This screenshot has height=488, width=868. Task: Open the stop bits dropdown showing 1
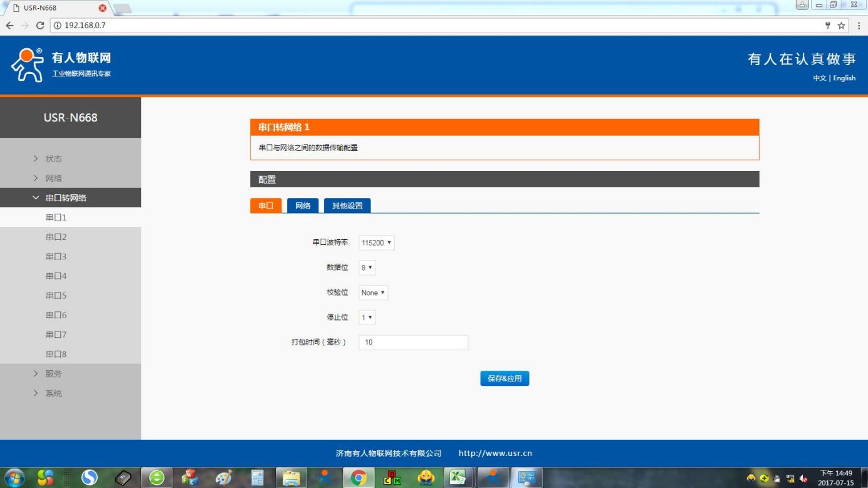(x=367, y=318)
